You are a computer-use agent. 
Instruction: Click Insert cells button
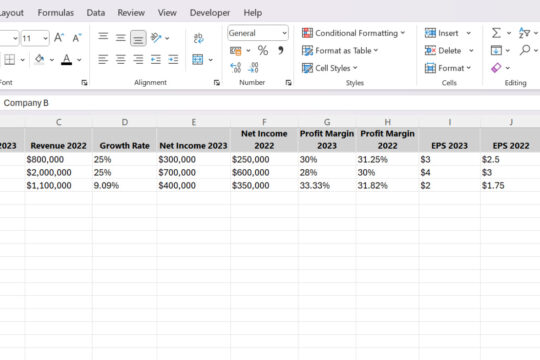(x=442, y=33)
